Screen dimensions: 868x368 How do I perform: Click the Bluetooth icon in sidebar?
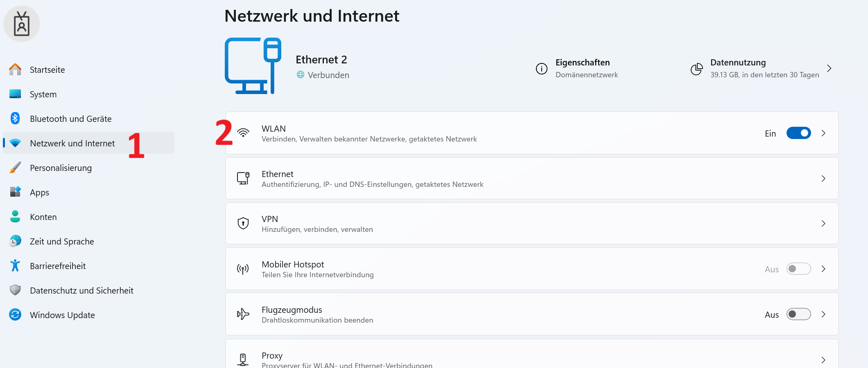point(15,119)
